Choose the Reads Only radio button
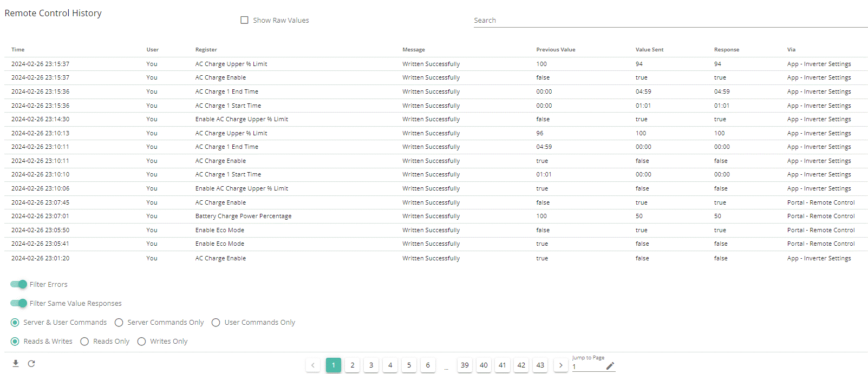This screenshot has width=868, height=374. click(84, 342)
